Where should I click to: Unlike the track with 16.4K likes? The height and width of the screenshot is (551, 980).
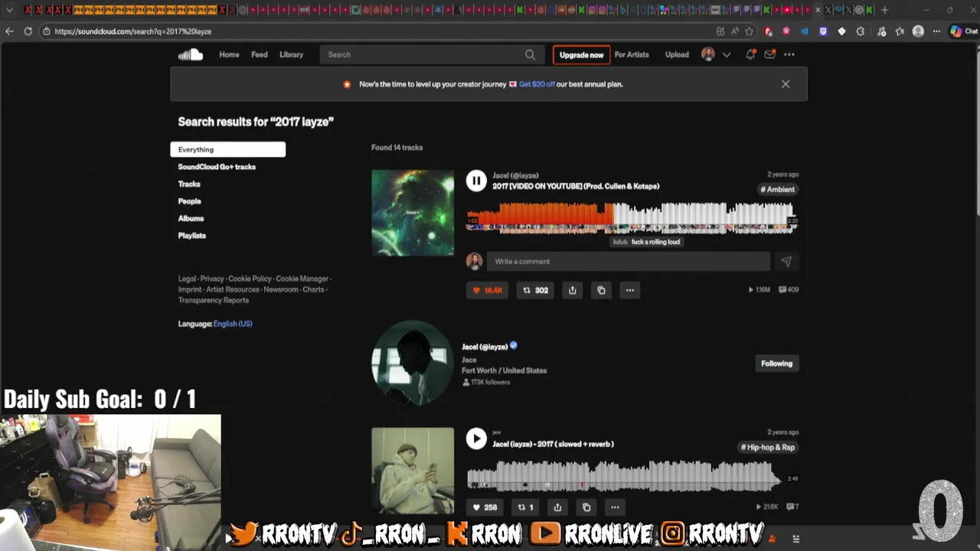(487, 290)
